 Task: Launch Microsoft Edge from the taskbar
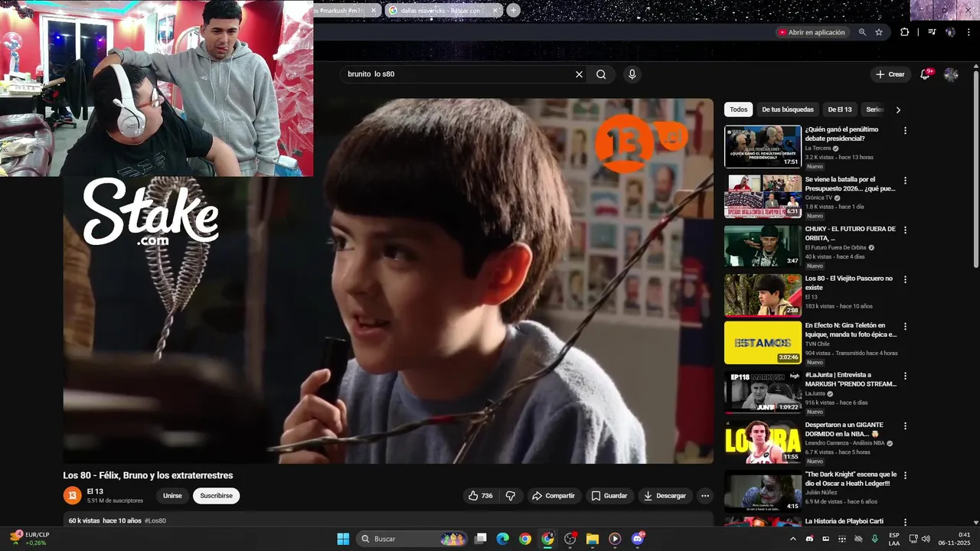502,539
